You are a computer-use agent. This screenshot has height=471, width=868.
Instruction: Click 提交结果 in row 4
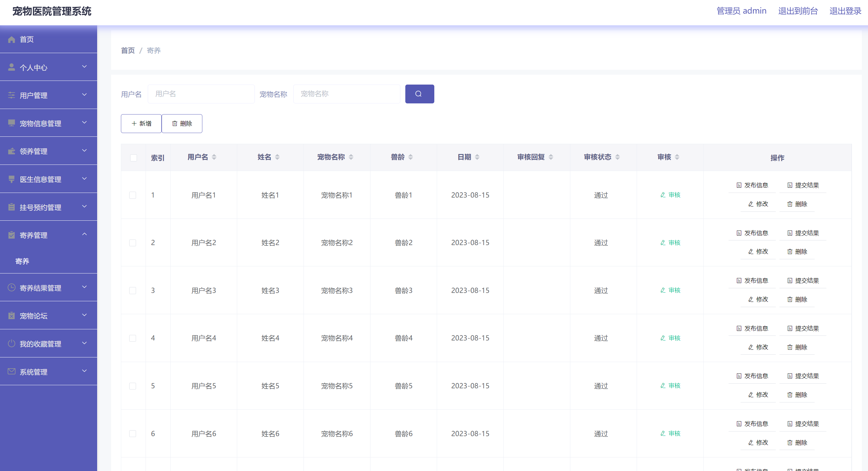(803, 328)
